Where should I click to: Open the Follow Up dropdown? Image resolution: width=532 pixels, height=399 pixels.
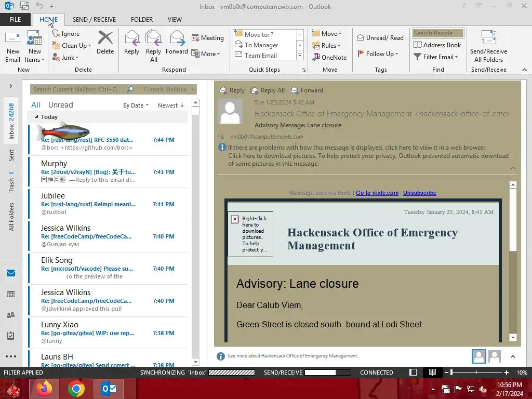point(378,54)
